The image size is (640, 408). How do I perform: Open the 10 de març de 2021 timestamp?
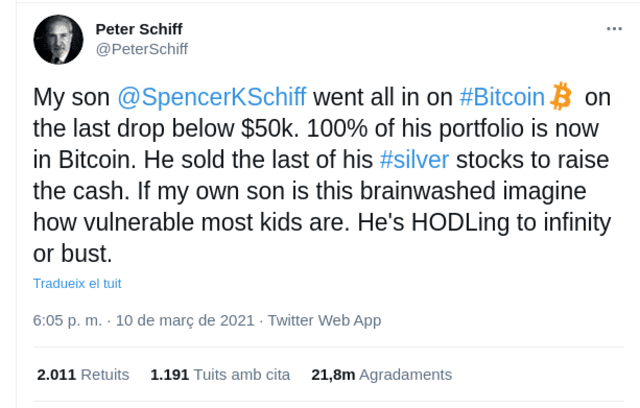184,321
